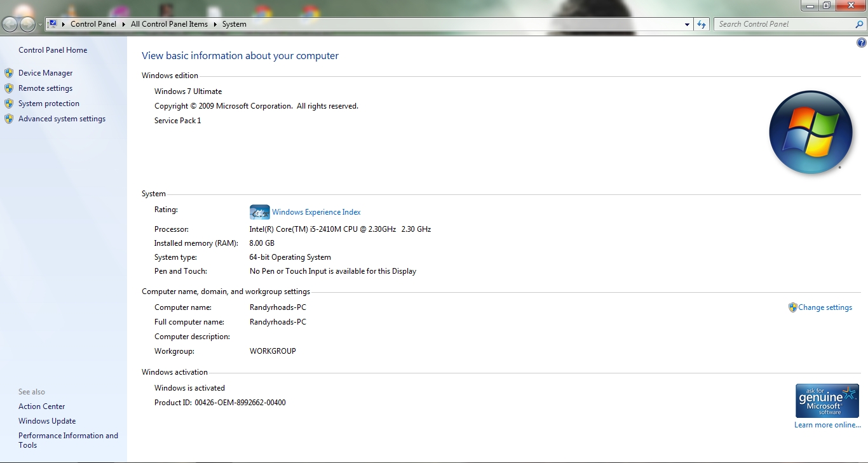This screenshot has width=868, height=463.
Task: Select Control Panel in the address breadcrumb
Action: tap(93, 24)
